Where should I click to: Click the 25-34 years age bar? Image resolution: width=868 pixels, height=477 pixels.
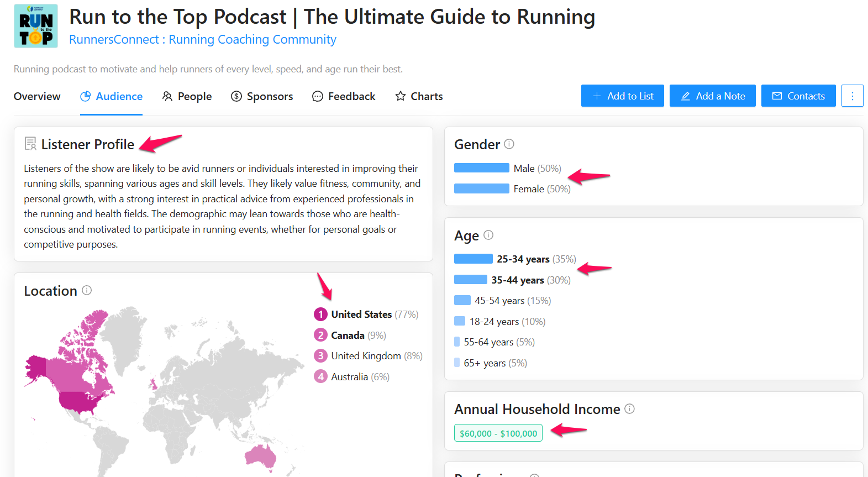[x=473, y=259]
